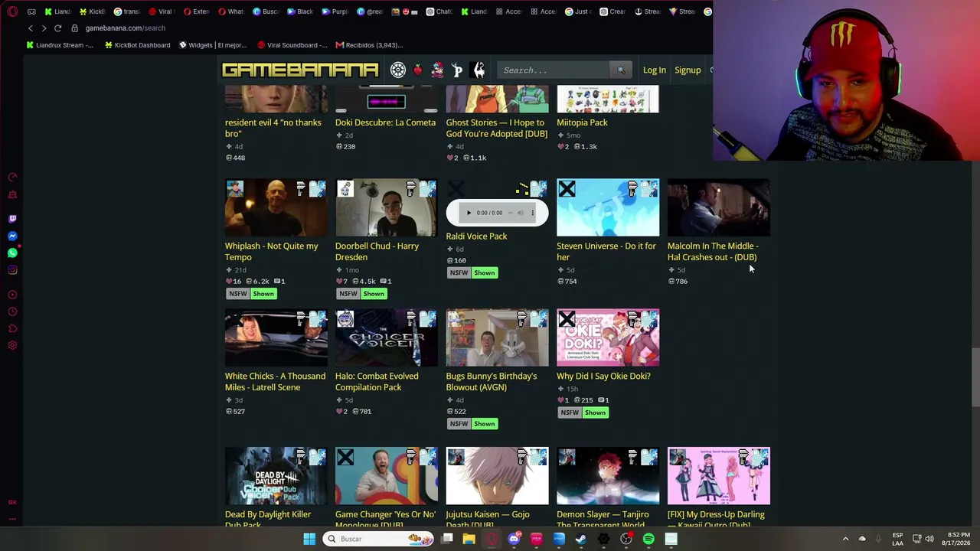Open Dead By Daylight Killer Dub Pack thumbnail
980x551 pixels.
coord(276,476)
